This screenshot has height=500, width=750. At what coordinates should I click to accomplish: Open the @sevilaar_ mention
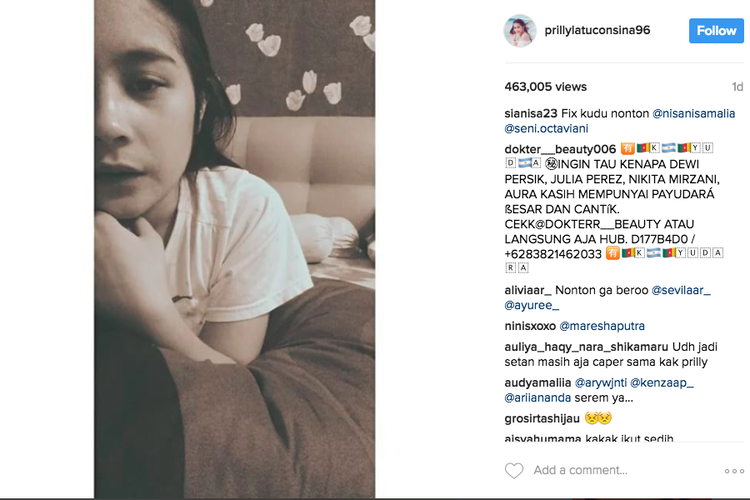click(x=681, y=290)
